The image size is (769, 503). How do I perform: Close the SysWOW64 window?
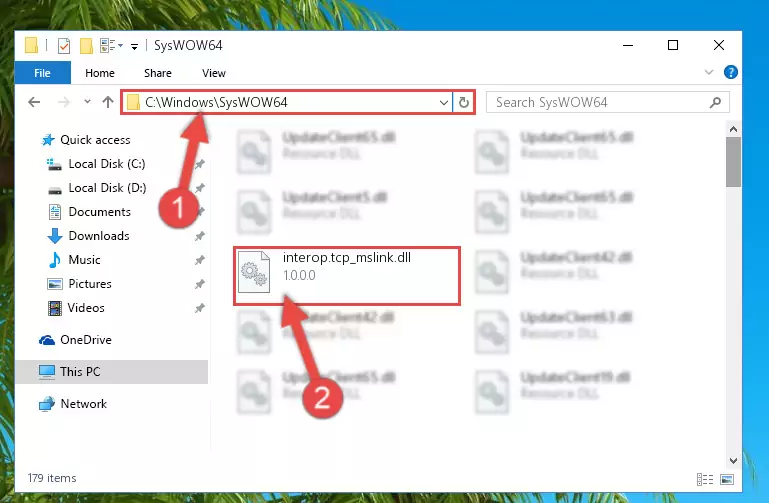(x=718, y=45)
